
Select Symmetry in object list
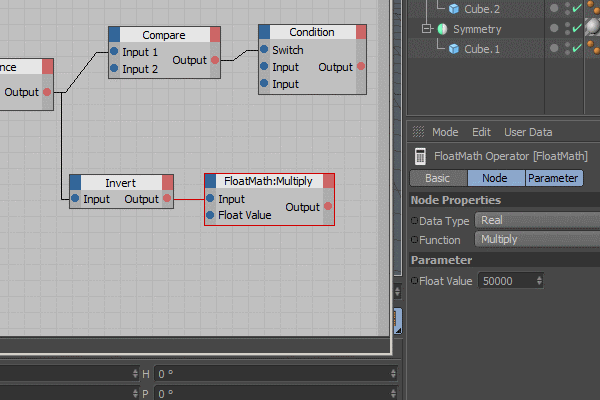coord(477,29)
